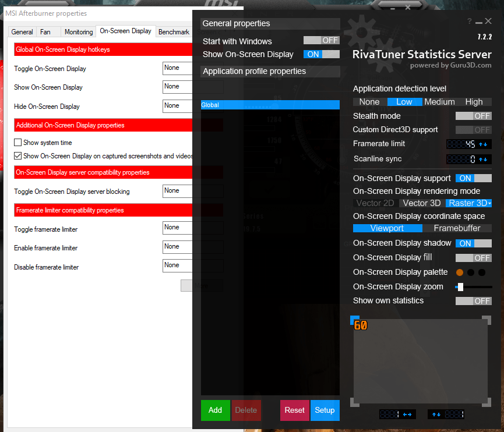Select top-left corner marker in OSD preview
Image resolution: width=504 pixels, height=432 pixels.
(x=354, y=320)
